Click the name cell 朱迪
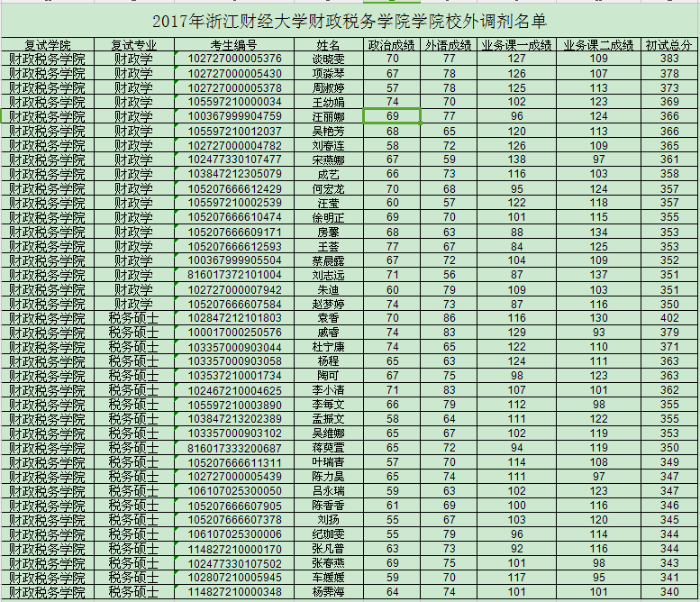700x602 pixels. pyautogui.click(x=328, y=289)
